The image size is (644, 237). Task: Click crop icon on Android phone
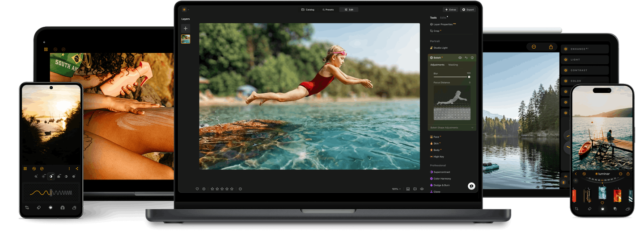27,208
